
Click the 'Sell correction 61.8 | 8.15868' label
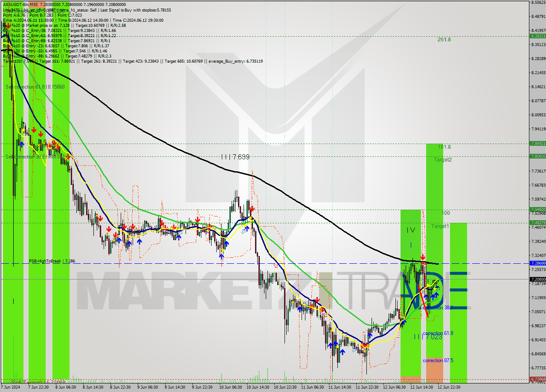[35, 86]
